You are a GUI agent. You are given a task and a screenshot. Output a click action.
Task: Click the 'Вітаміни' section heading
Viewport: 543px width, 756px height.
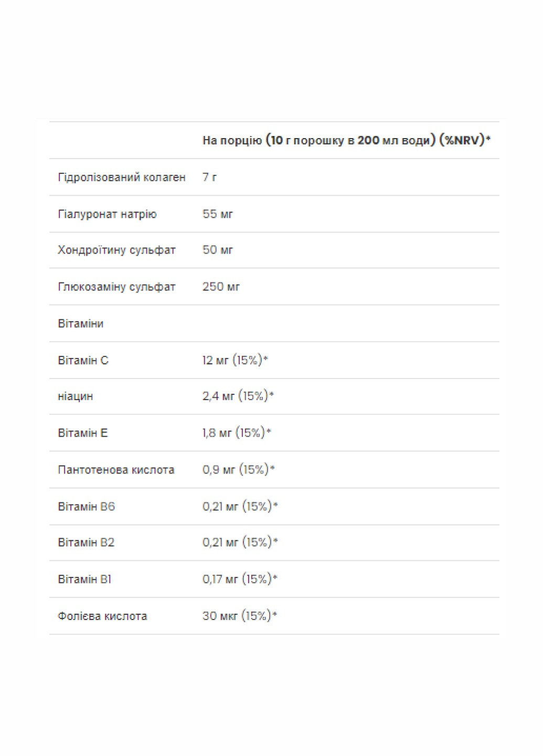(81, 323)
